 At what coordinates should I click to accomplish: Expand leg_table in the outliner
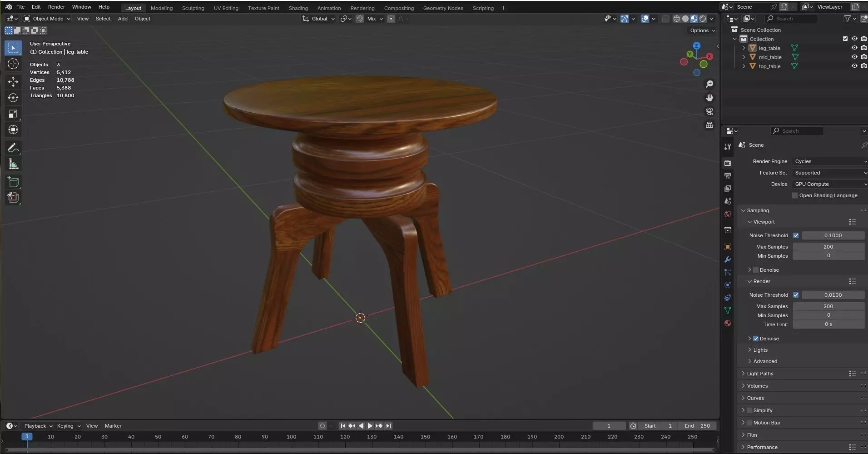click(744, 48)
